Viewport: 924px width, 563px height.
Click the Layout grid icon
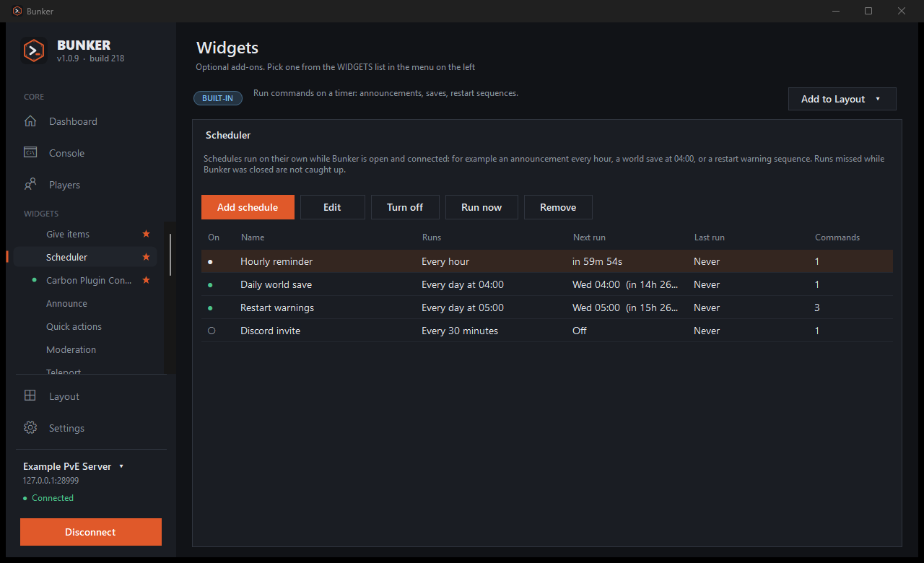coord(30,396)
